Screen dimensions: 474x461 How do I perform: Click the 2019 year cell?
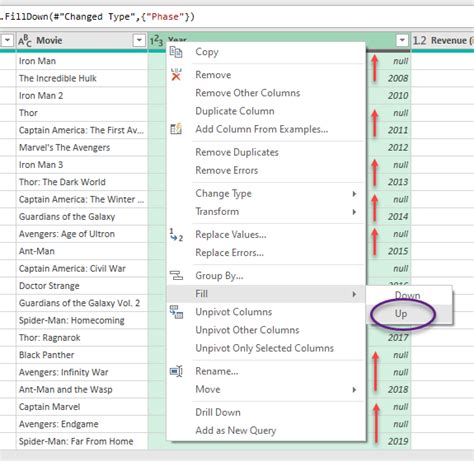coord(398,441)
